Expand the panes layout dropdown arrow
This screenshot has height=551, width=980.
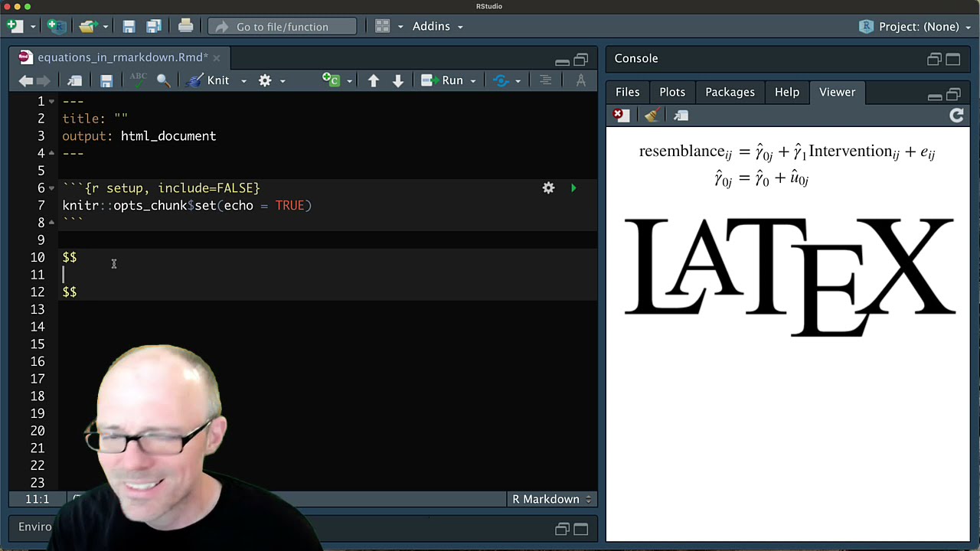[x=400, y=27]
